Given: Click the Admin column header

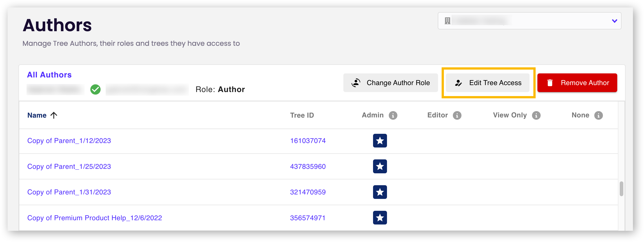Looking at the screenshot, I should click(x=373, y=115).
